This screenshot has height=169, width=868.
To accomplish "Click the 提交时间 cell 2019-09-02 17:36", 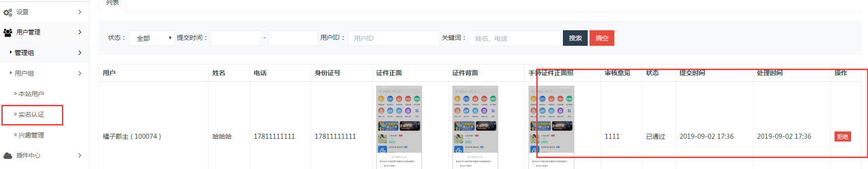I will click(x=706, y=136).
